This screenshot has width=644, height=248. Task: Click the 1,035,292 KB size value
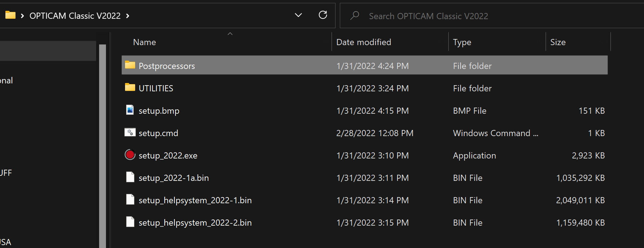581,178
